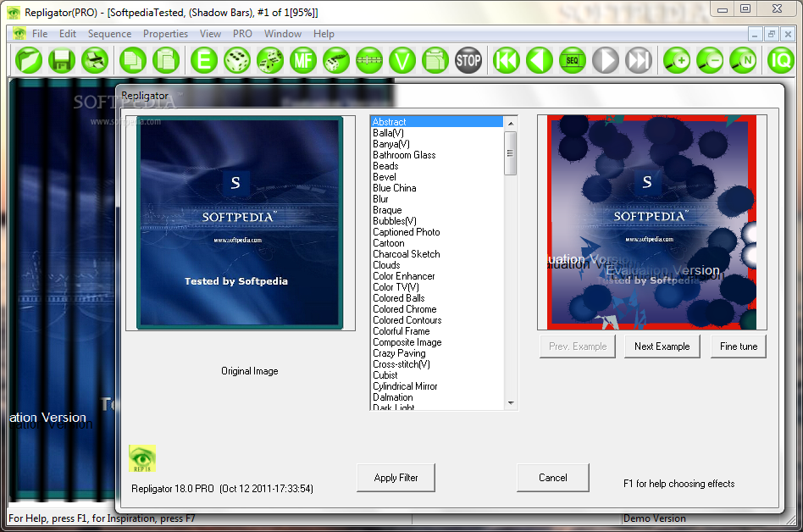Click the previous (left arrow) sequence icon

pyautogui.click(x=540, y=60)
